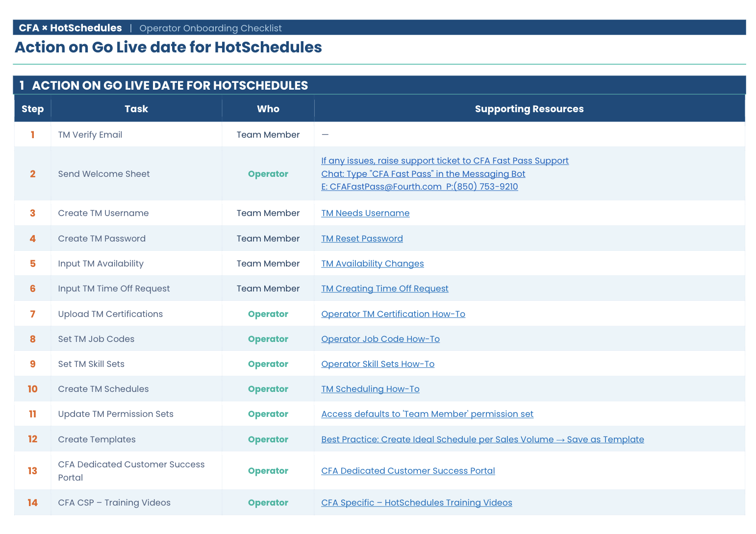This screenshot has height=534, width=756.
Task: Select the 'Create TM Username' task cell
Action: (x=136, y=213)
